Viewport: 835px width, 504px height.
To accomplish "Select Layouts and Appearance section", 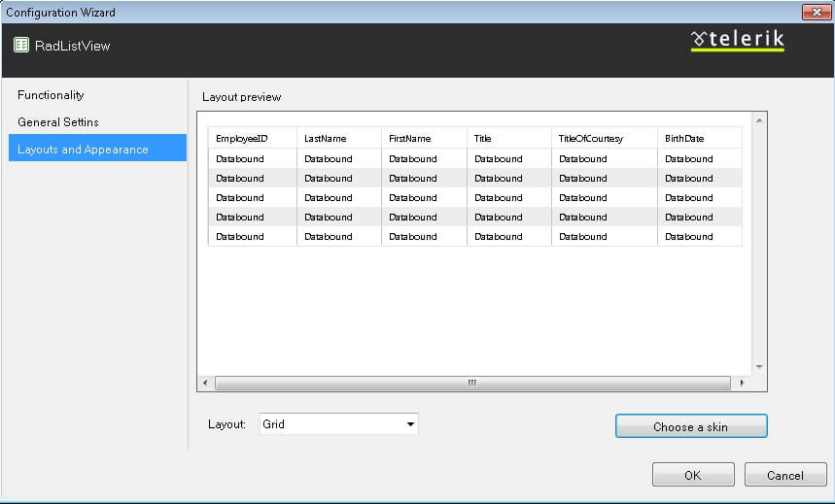I will click(83, 150).
